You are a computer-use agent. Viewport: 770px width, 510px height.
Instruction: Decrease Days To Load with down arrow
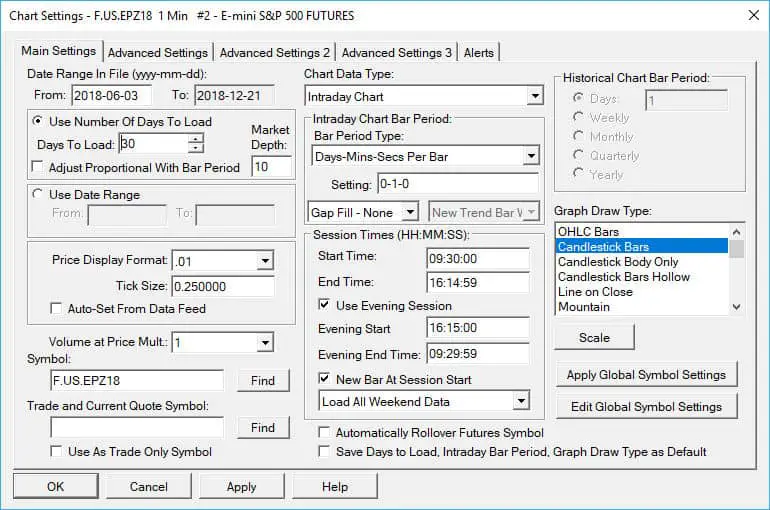coord(195,148)
